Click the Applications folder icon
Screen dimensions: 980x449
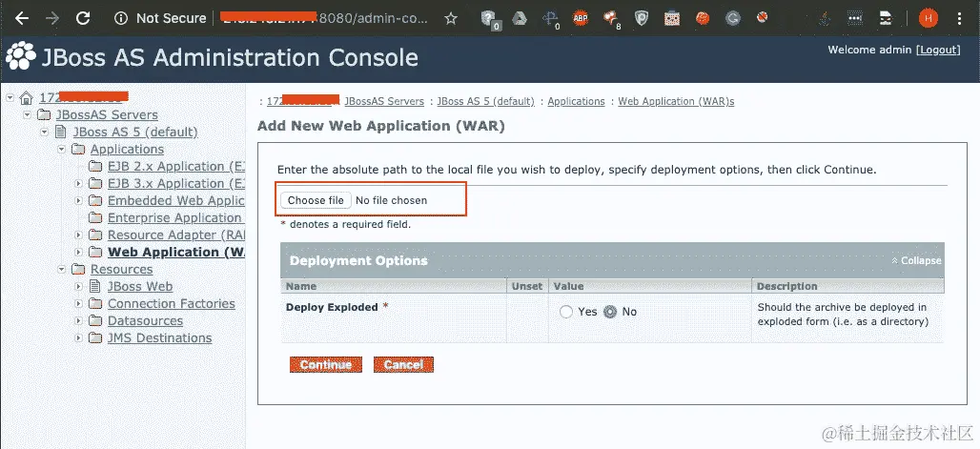coord(78,150)
